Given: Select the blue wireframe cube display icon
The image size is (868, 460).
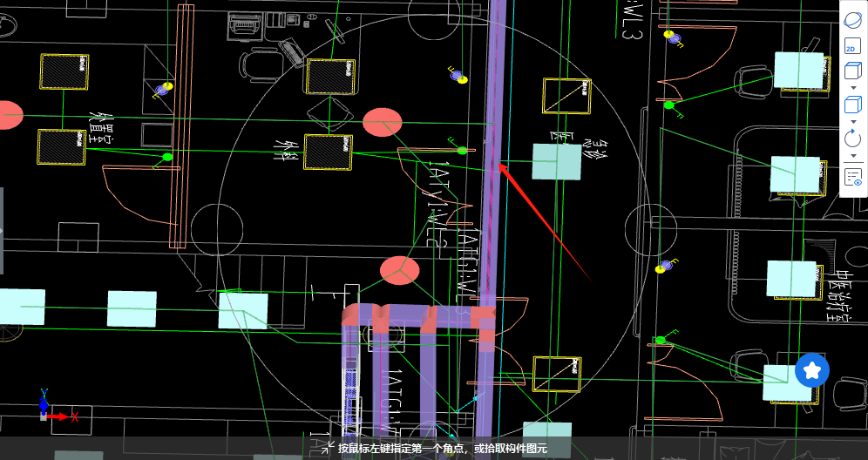Looking at the screenshot, I should click(x=852, y=105).
